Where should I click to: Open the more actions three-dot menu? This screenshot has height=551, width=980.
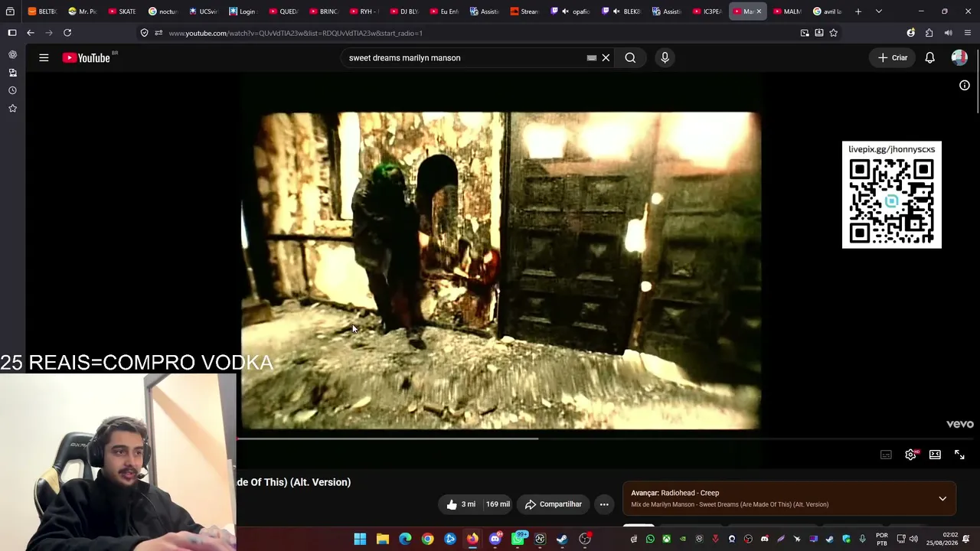tap(604, 504)
